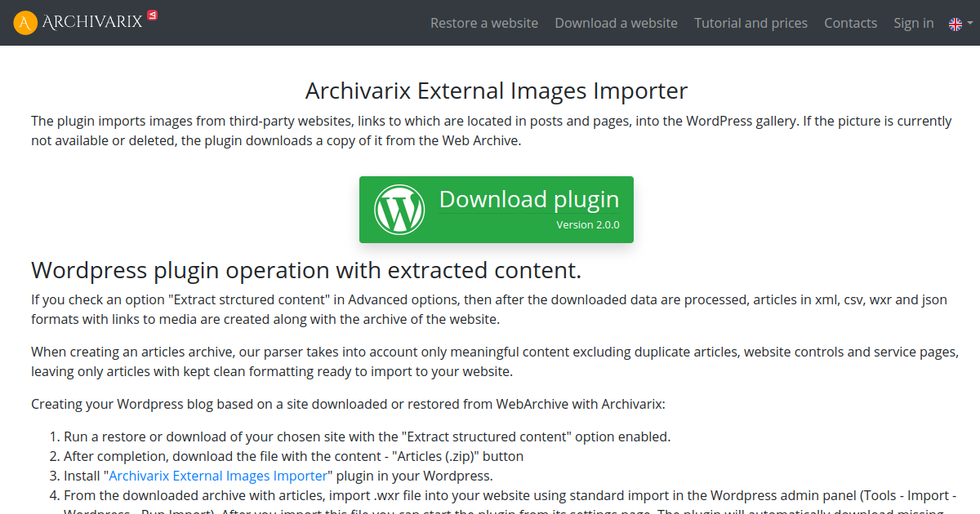Click Sign in link

(x=914, y=23)
